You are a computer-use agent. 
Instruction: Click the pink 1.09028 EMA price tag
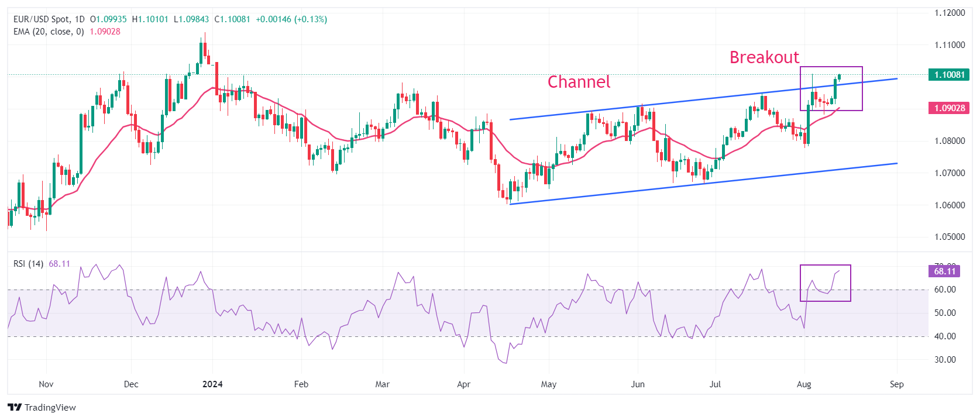point(949,108)
